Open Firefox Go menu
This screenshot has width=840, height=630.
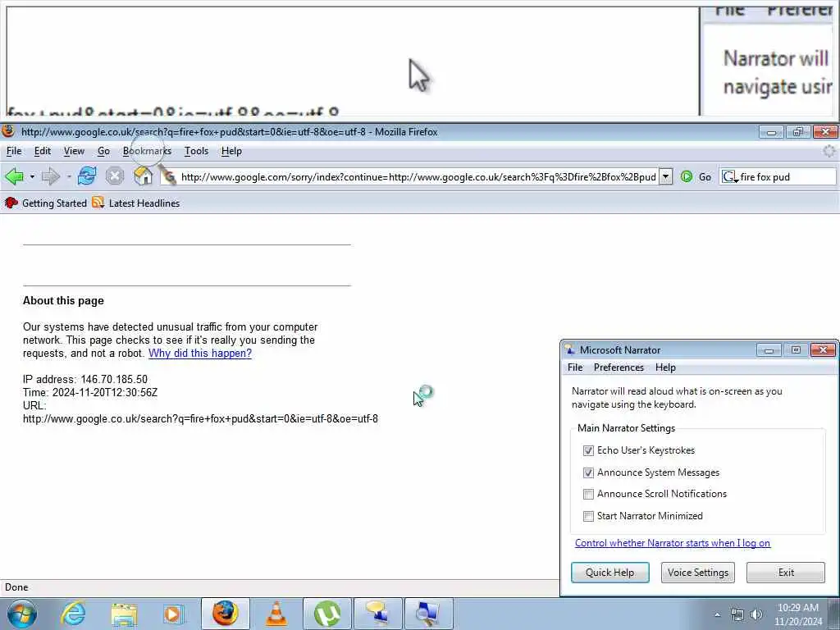coord(103,151)
